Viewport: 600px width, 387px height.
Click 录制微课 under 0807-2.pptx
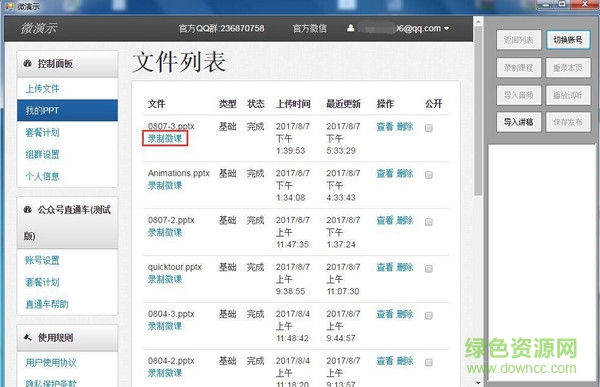point(165,232)
